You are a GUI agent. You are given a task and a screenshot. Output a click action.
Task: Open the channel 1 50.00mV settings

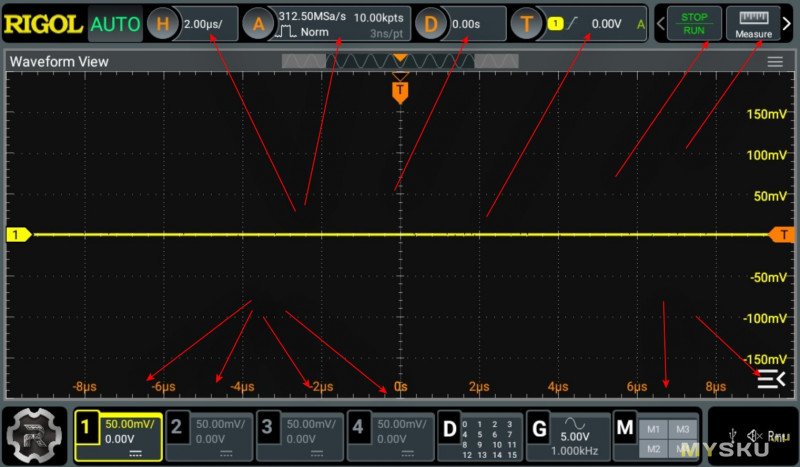[118, 435]
